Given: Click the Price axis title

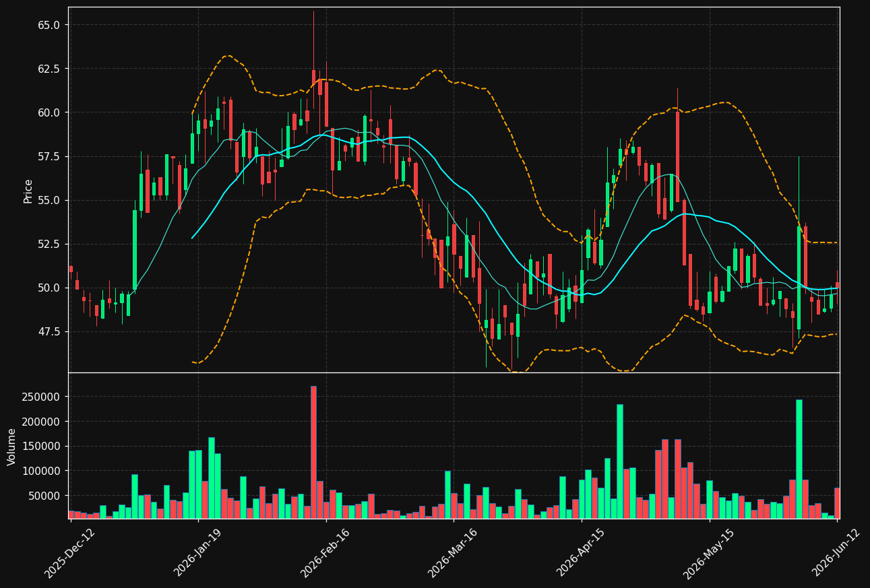Looking at the screenshot, I should coord(28,191).
